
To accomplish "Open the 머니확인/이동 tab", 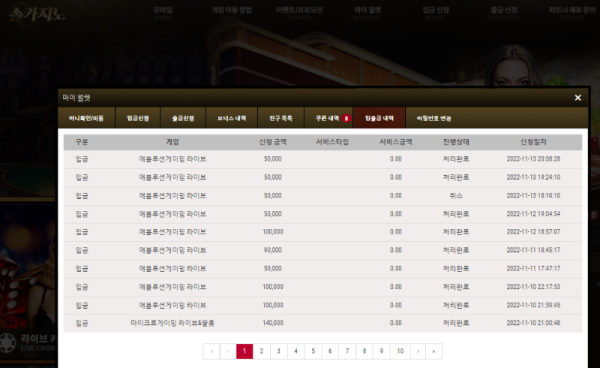I will pyautogui.click(x=86, y=118).
